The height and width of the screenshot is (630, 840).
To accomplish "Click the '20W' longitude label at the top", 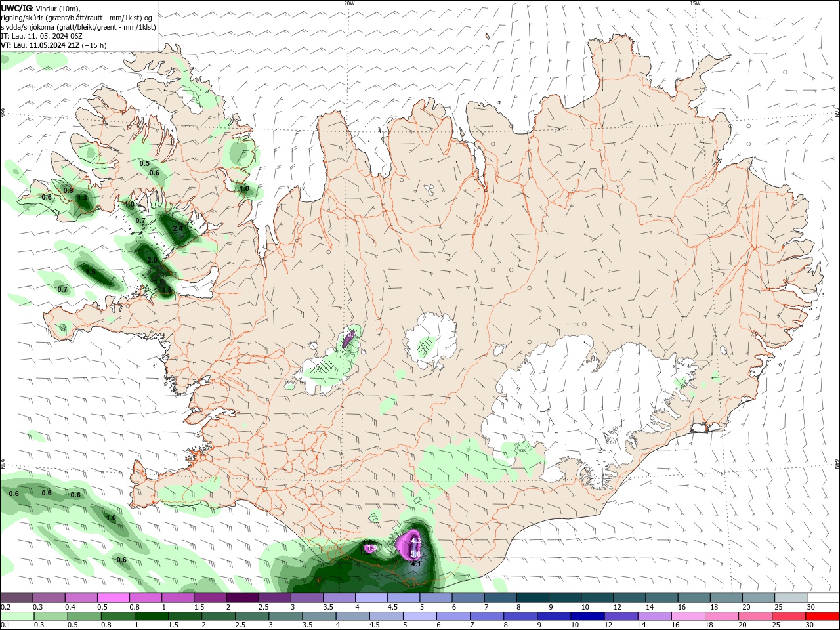I will click(x=349, y=3).
